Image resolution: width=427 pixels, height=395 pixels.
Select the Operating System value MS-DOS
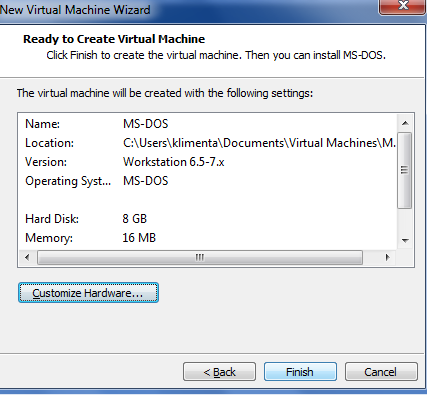(x=146, y=181)
